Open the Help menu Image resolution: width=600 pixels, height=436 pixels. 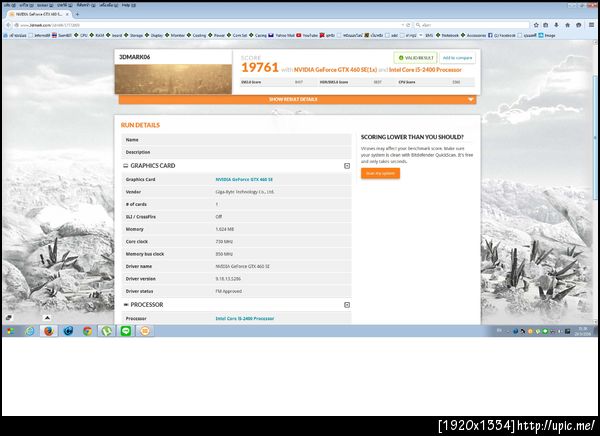(129, 5)
